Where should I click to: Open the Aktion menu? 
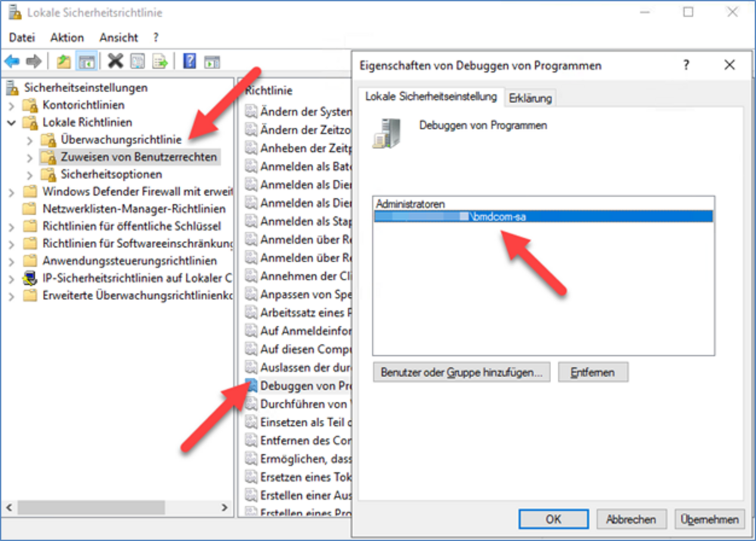[67, 37]
